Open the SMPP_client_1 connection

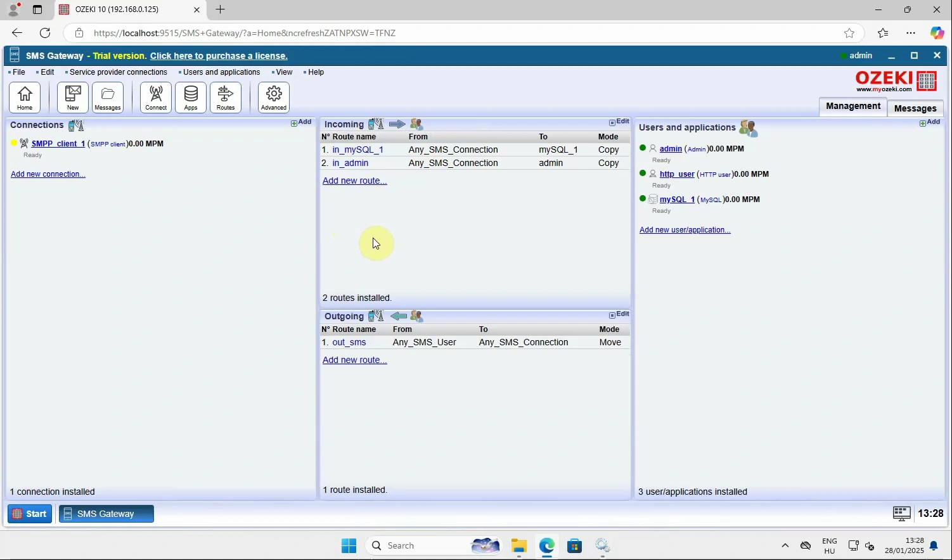pos(58,144)
